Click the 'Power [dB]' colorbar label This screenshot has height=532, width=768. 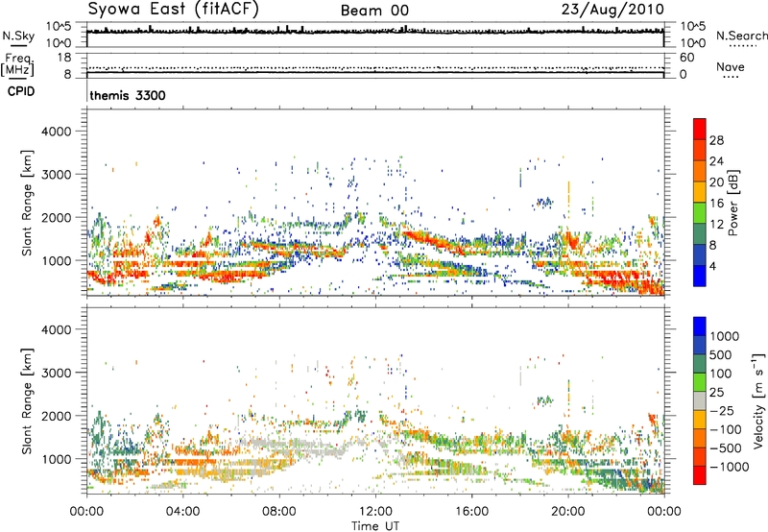[x=732, y=203]
